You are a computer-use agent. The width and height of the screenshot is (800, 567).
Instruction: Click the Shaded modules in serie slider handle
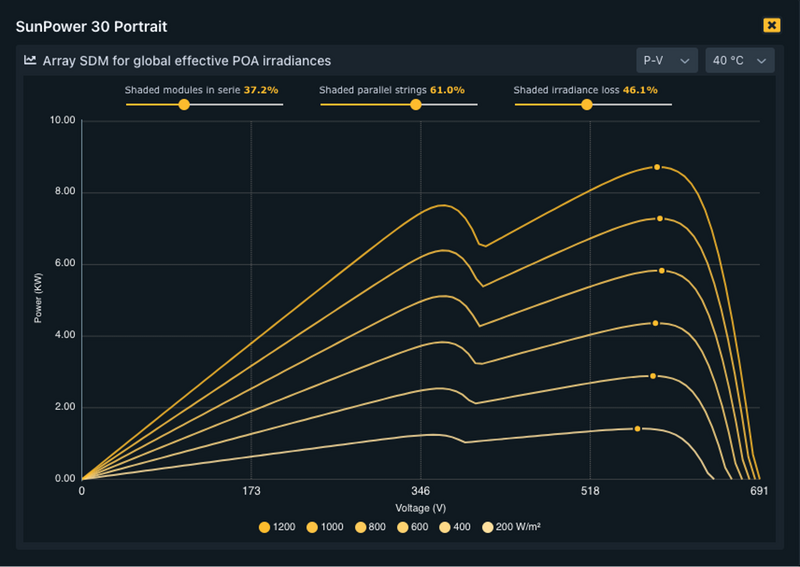(184, 104)
